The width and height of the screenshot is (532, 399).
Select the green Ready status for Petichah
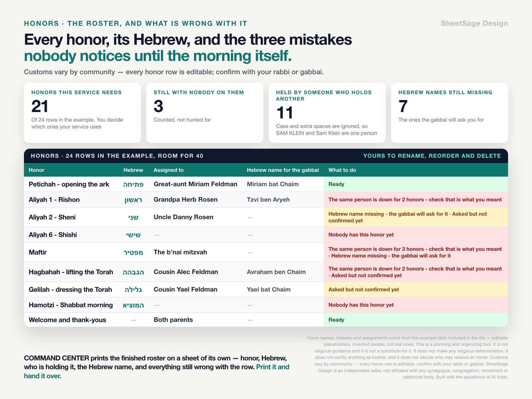(x=416, y=184)
